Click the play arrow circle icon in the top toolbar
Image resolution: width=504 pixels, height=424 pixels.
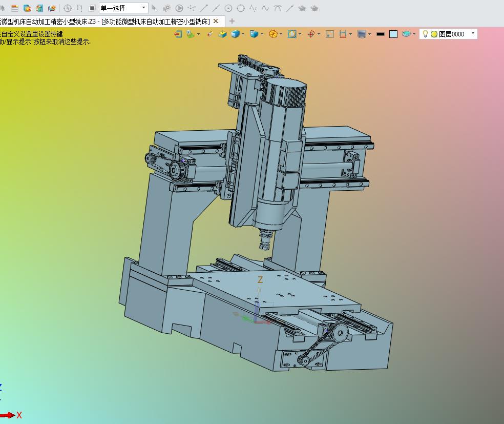pos(179,8)
